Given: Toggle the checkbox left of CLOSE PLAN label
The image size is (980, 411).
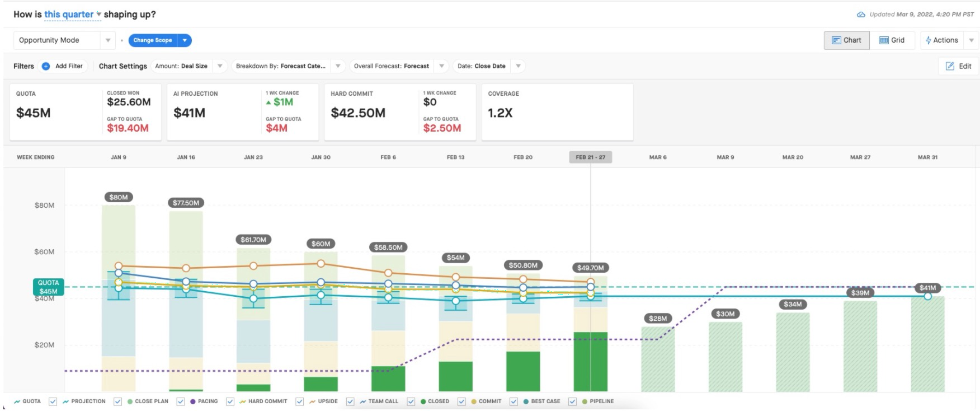Looking at the screenshot, I should pyautogui.click(x=117, y=401).
